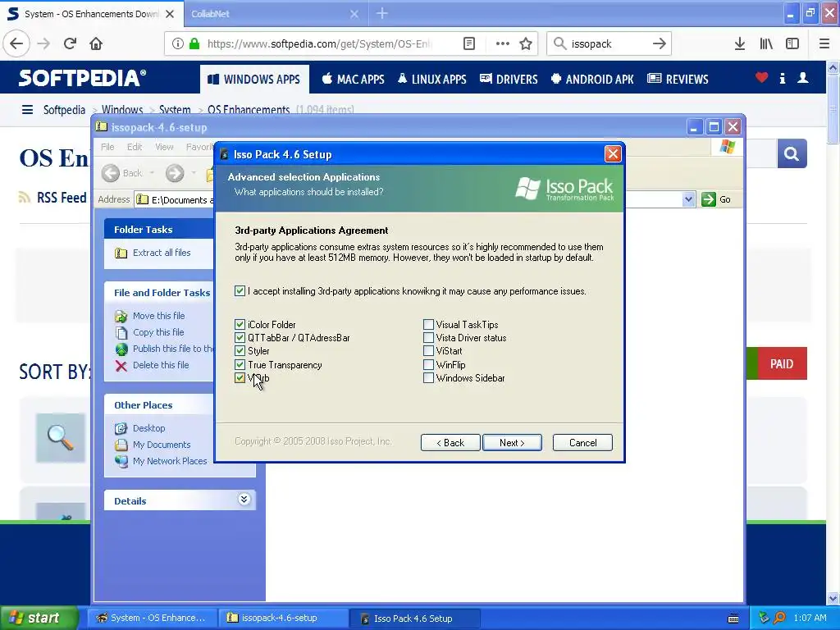The width and height of the screenshot is (840, 630).
Task: Open Firefox home page icon
Action: pyautogui.click(x=96, y=43)
